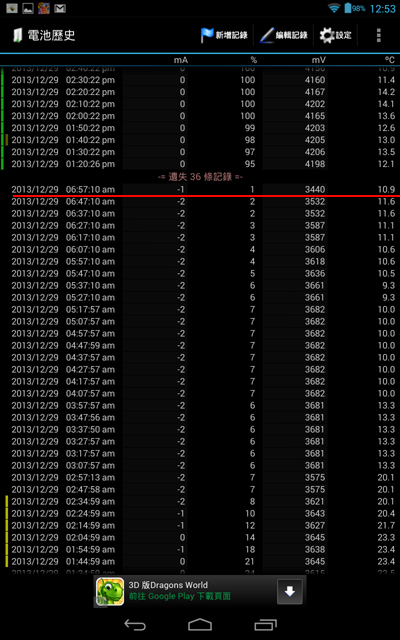Select the 02:00:22 pm record row
The width and height of the screenshot is (400, 640).
200,116
